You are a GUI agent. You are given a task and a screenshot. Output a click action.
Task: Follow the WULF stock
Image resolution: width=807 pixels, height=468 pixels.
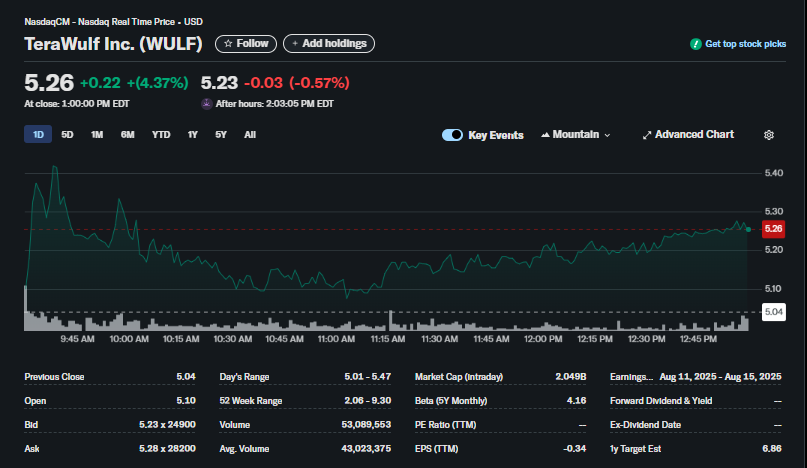pyautogui.click(x=246, y=44)
